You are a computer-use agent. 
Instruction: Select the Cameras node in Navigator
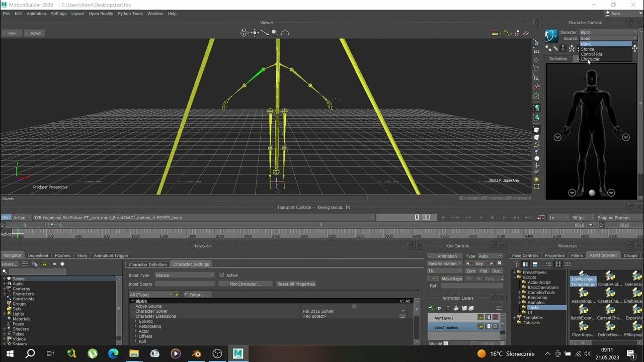coord(21,289)
